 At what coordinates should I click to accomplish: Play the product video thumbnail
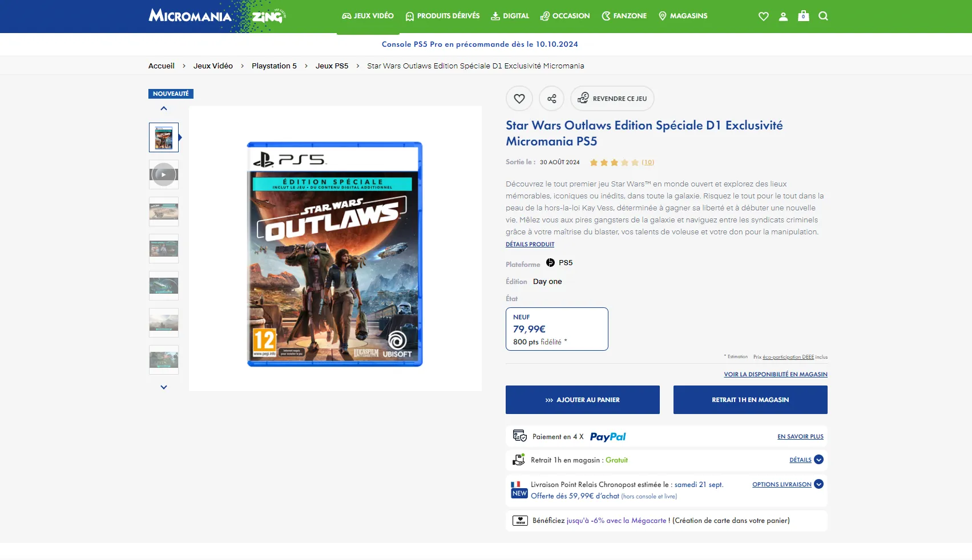(164, 175)
